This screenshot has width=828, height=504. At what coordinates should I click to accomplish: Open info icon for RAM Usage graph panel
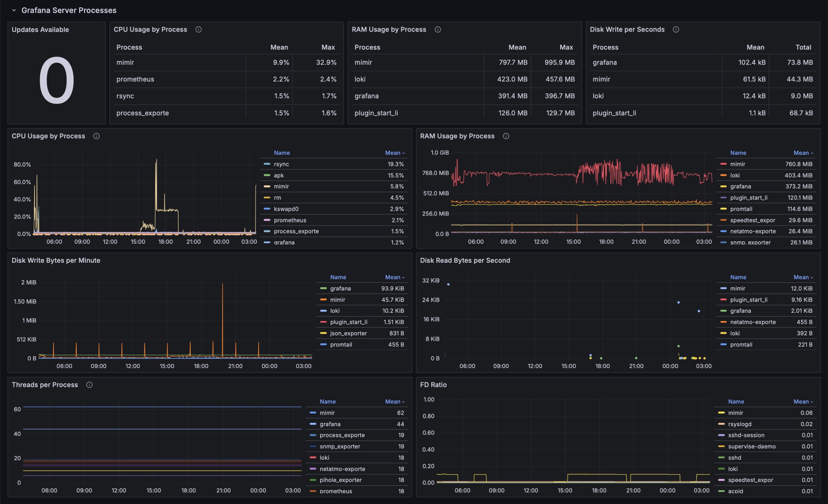click(506, 136)
